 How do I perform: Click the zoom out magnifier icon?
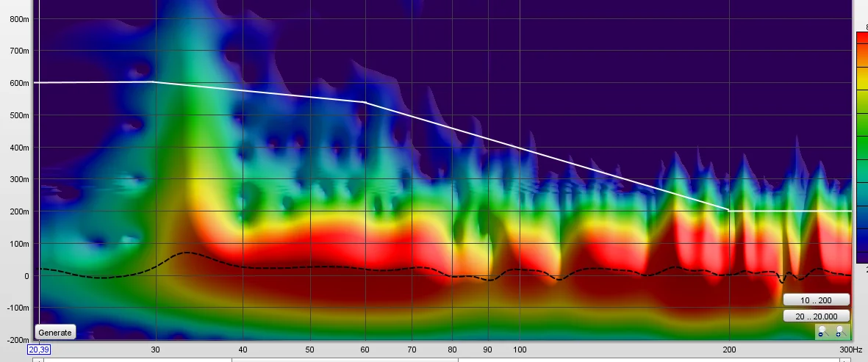click(823, 332)
